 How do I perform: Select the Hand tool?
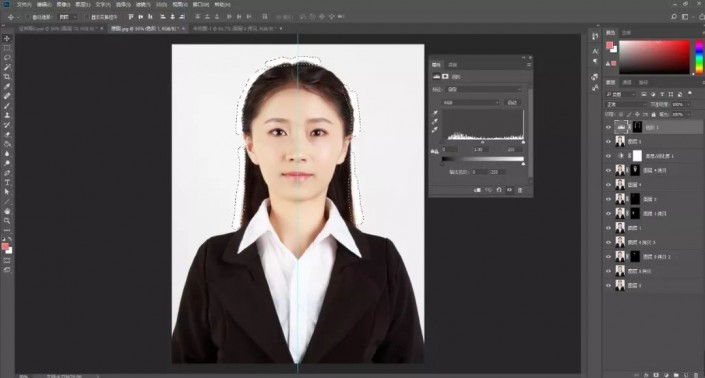pyautogui.click(x=7, y=211)
